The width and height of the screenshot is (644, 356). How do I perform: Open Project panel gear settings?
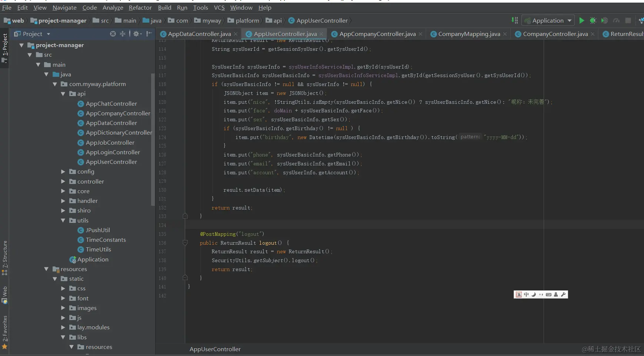click(x=137, y=34)
